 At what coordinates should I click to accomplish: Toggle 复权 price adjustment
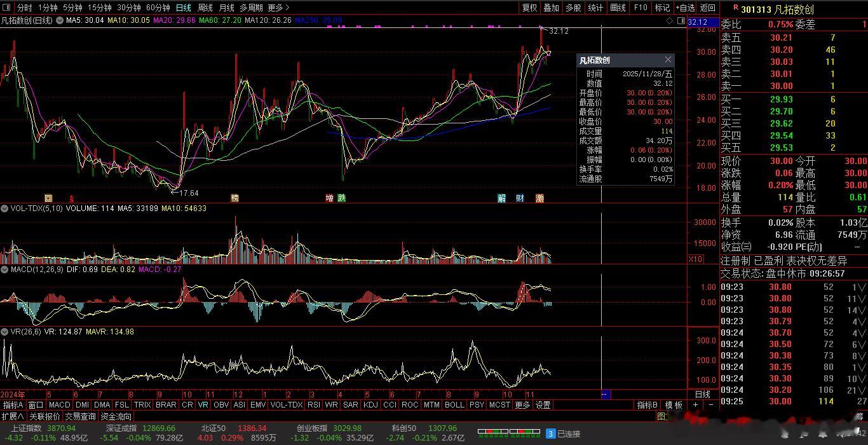[x=529, y=8]
